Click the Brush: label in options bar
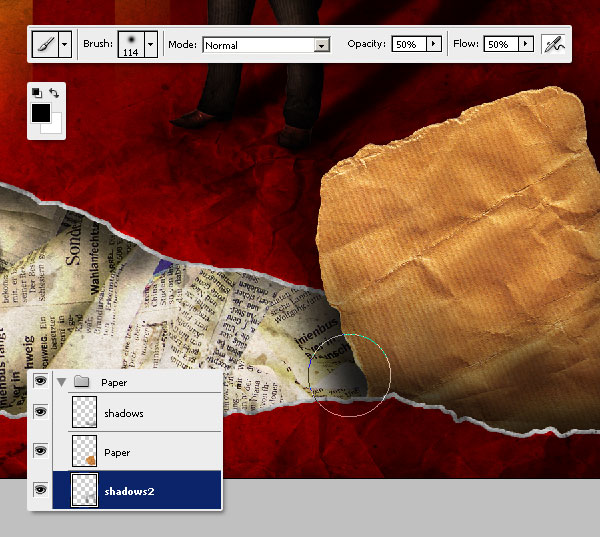This screenshot has height=537, width=600. [x=98, y=44]
